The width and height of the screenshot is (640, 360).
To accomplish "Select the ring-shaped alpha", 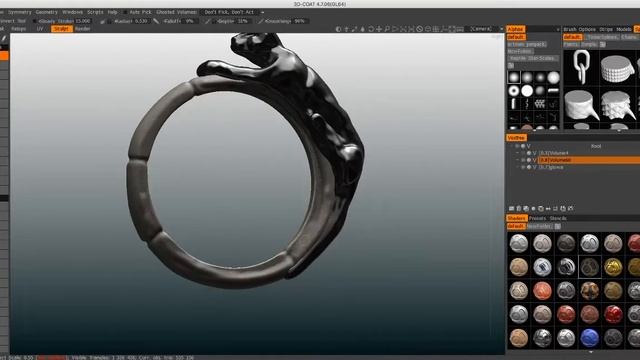I will pyautogui.click(x=514, y=91).
